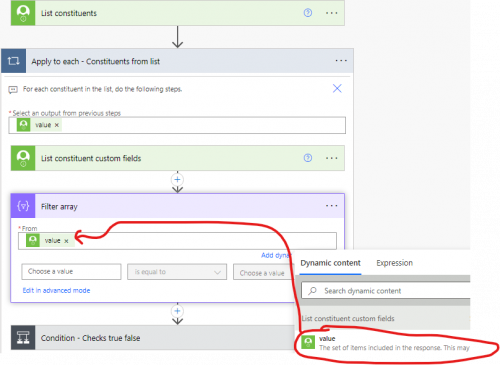Select the Dynamic content tab
500x365 pixels.
[x=330, y=263]
